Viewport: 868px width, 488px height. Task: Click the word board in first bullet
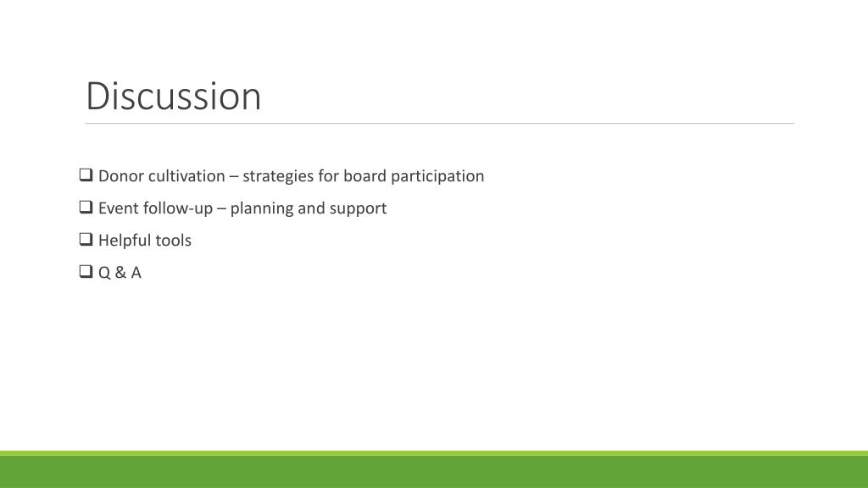[364, 176]
